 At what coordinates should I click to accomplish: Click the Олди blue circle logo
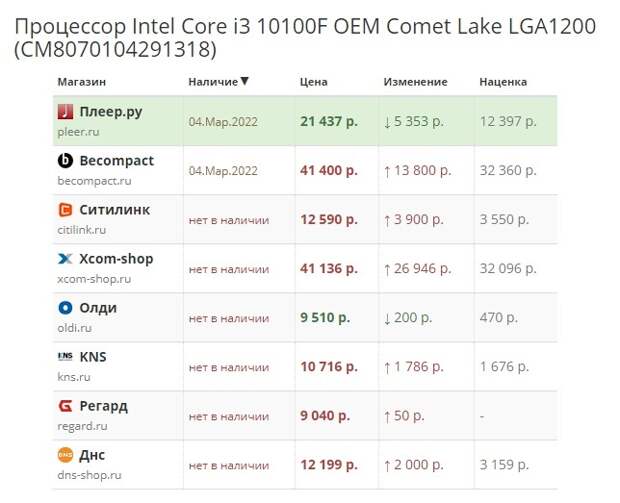65,308
